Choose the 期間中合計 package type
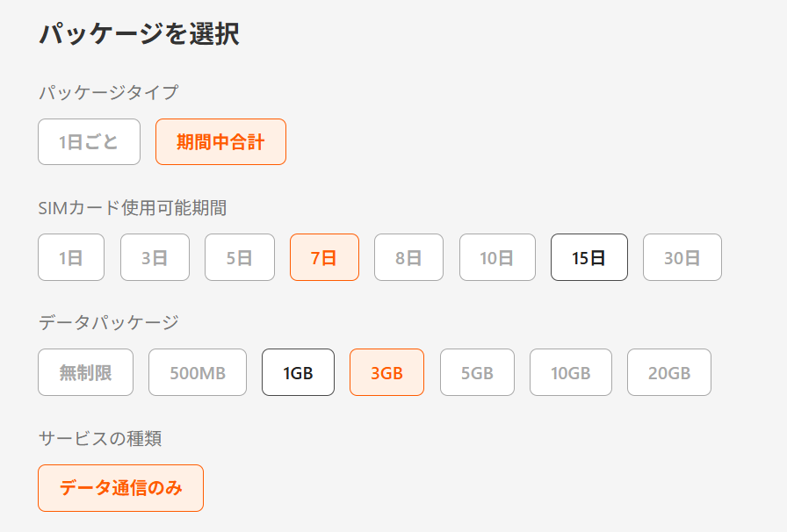The image size is (787, 532). click(220, 142)
